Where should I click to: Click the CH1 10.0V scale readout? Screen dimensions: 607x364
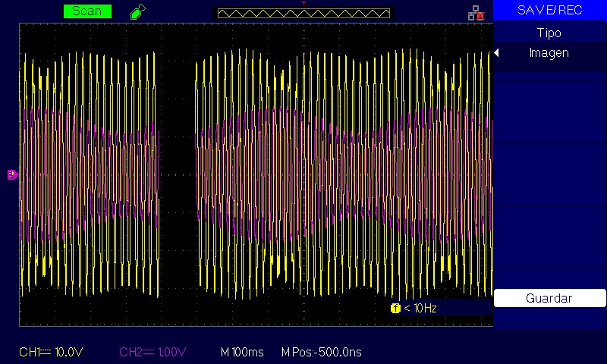point(51,352)
